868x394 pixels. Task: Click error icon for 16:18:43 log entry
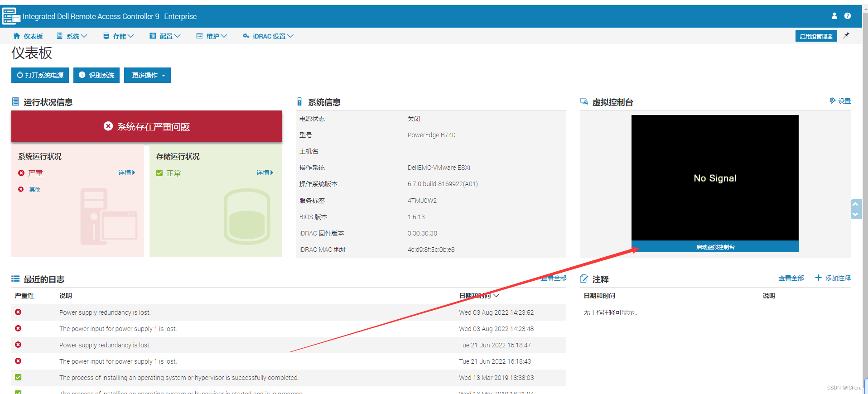point(18,361)
